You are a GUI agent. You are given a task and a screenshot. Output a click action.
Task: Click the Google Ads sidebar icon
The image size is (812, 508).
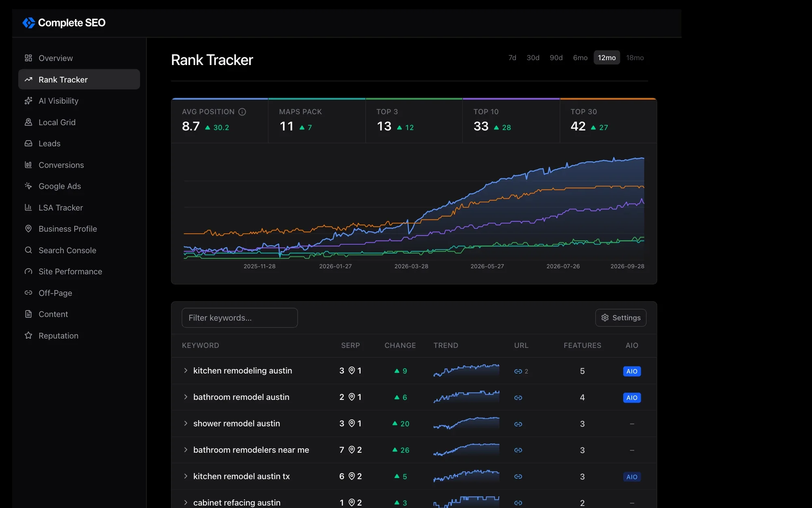(x=28, y=186)
